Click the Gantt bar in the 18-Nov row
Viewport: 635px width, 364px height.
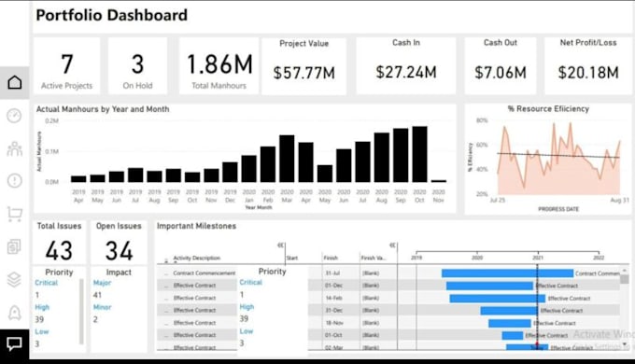(x=510, y=323)
